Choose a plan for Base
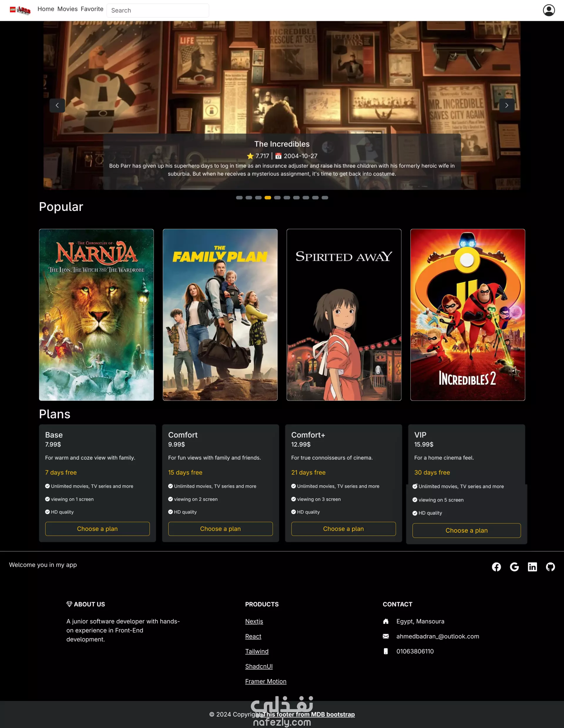Viewport: 564px width, 728px height. (97, 529)
